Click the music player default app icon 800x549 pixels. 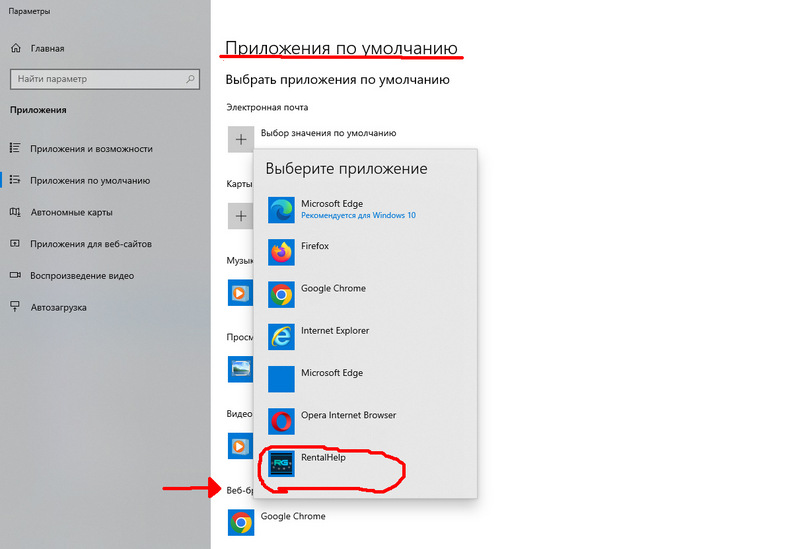(x=240, y=292)
